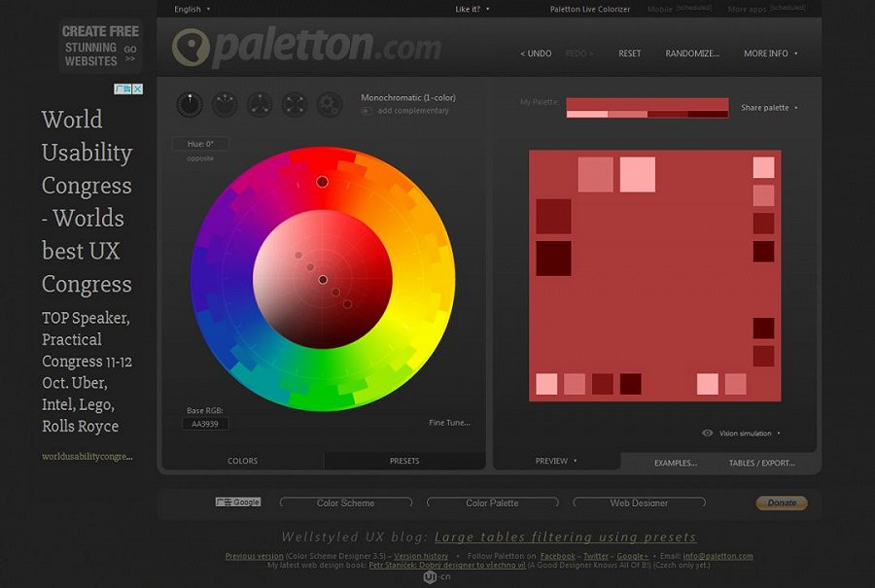Click the RANDOMIZE... button
Image resolution: width=875 pixels, height=588 pixels.
(692, 53)
